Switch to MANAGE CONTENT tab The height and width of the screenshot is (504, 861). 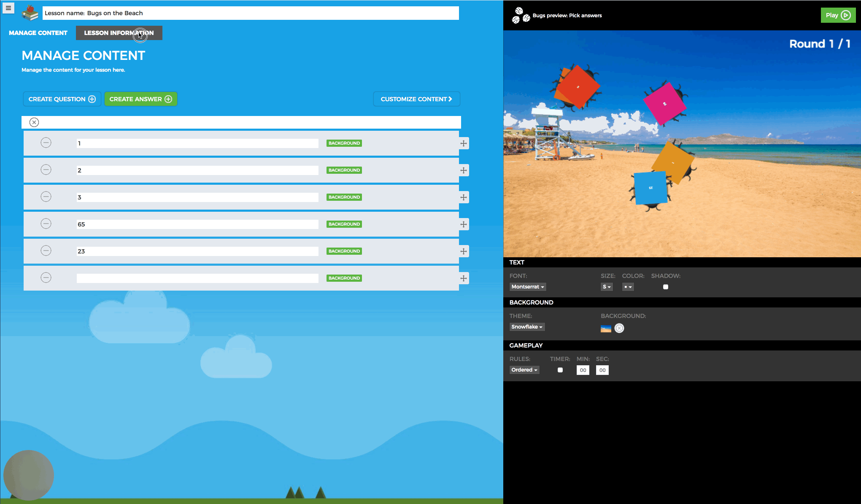tap(38, 33)
